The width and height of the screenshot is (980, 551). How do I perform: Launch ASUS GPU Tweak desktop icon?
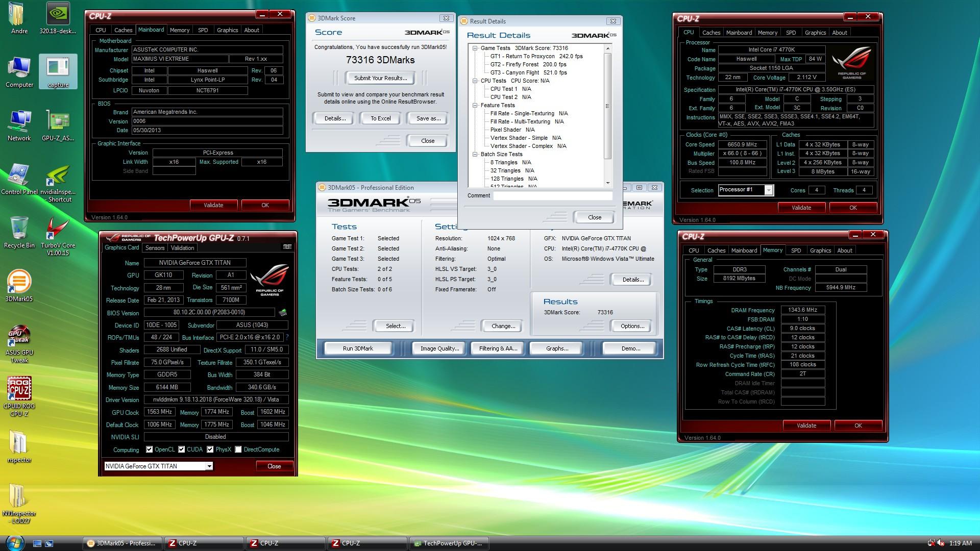(19, 343)
